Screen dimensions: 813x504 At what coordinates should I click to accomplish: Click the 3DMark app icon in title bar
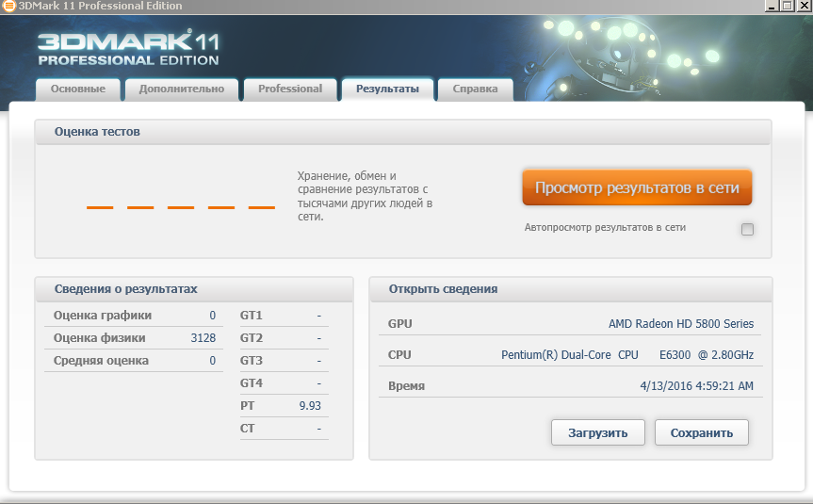pos(8,6)
